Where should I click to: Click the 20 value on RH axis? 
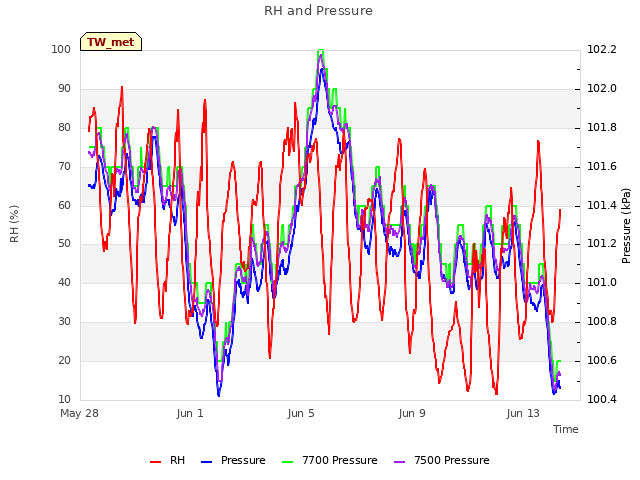pyautogui.click(x=64, y=360)
